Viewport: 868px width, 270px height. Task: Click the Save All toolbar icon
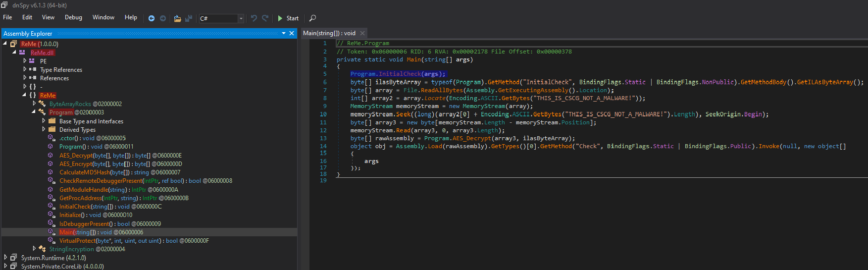point(189,18)
